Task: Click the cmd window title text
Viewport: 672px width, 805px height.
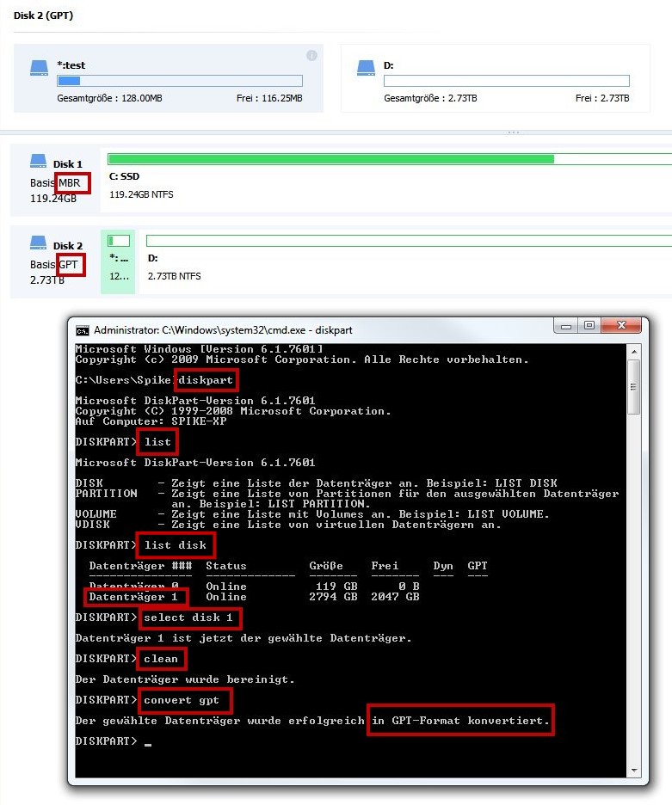Action: (223, 330)
